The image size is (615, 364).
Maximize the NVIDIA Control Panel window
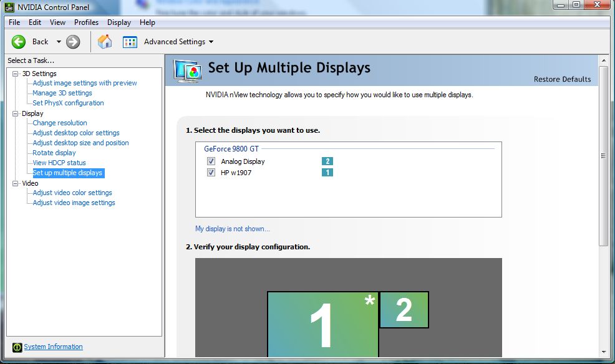point(576,5)
